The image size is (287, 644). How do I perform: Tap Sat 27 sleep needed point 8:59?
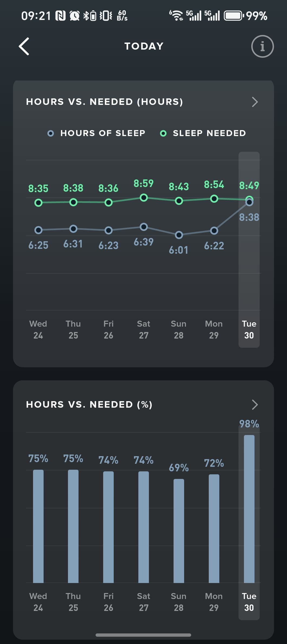144,198
